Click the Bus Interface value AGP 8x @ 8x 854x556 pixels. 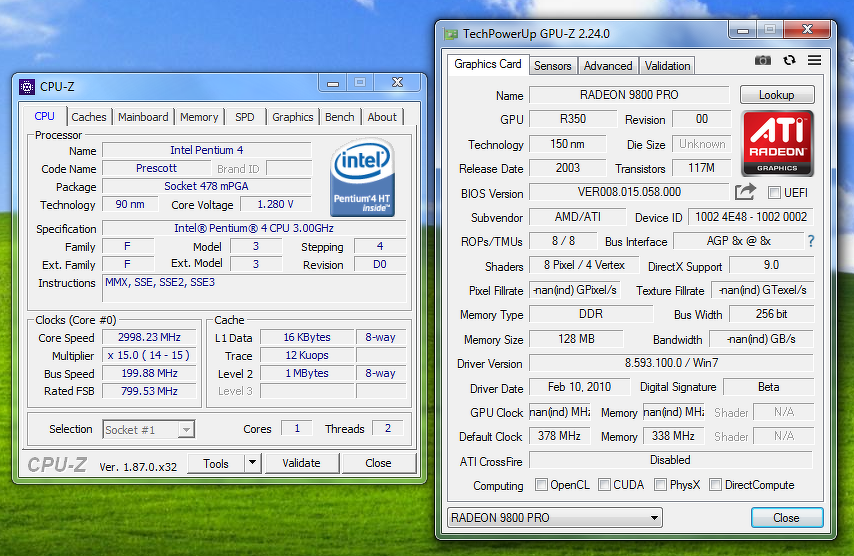coord(739,241)
